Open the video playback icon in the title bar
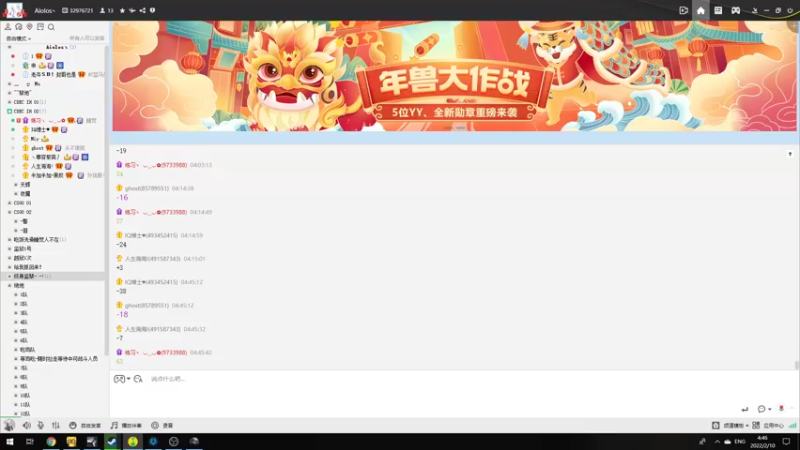Viewport: 800px width, 450px height. (684, 10)
